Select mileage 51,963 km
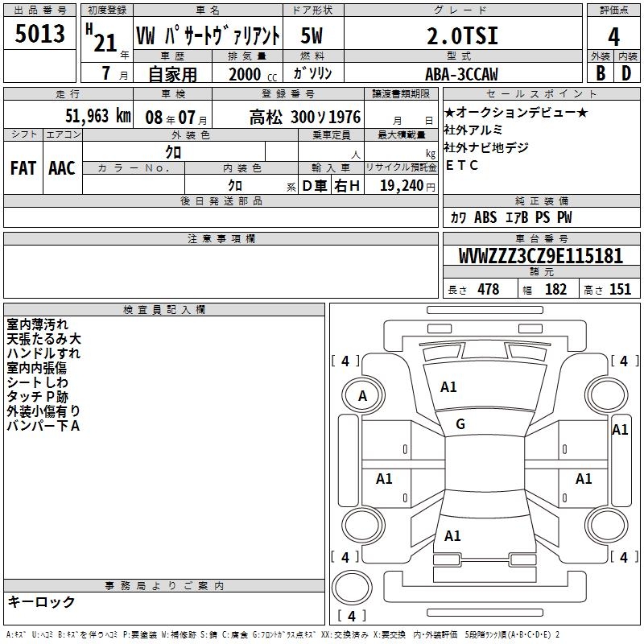 [97, 115]
